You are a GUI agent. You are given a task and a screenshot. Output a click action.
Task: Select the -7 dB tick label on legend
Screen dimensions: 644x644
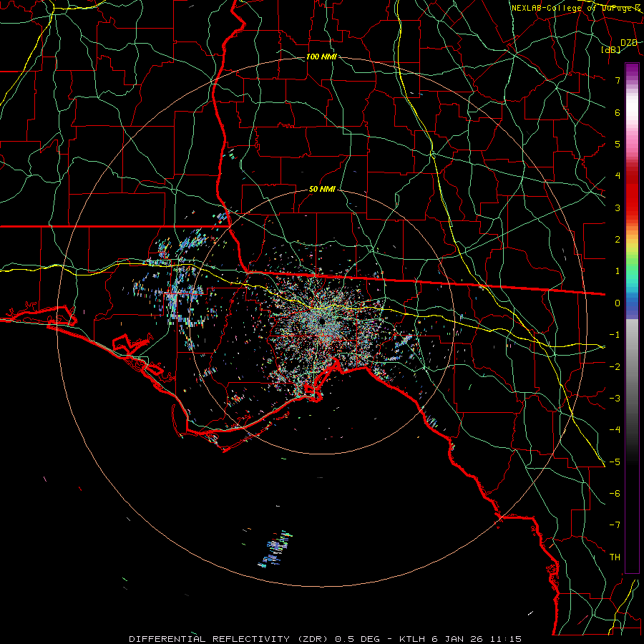pos(615,525)
